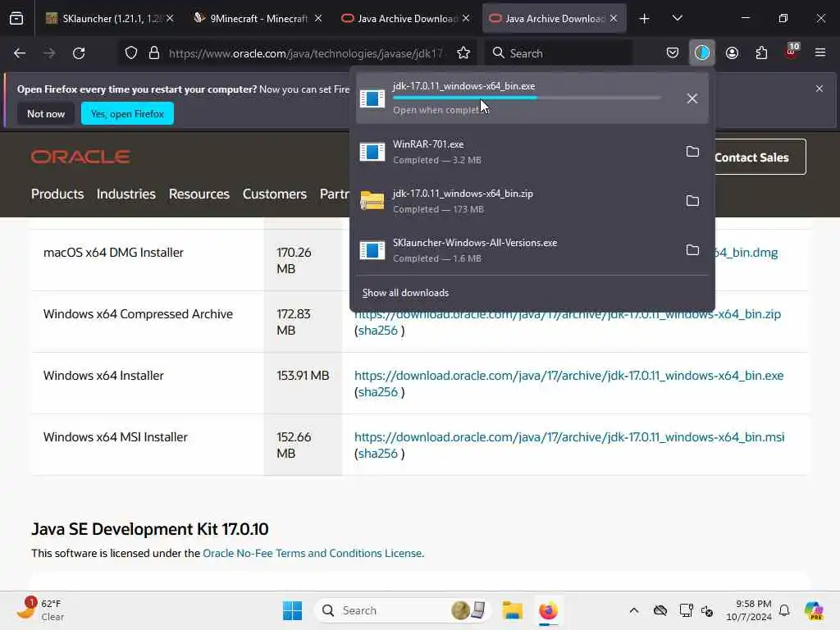Toggle the downloads panel button
This screenshot has width=840, height=630.
702,53
